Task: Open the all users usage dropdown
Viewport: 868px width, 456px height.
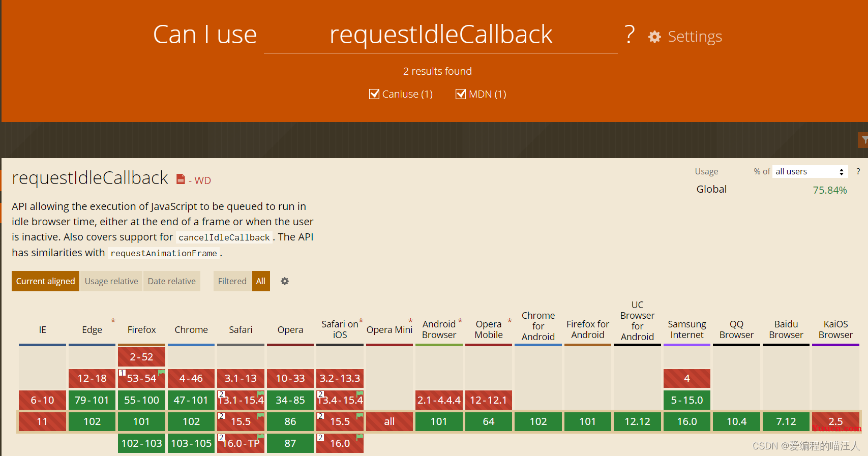Action: (x=811, y=172)
